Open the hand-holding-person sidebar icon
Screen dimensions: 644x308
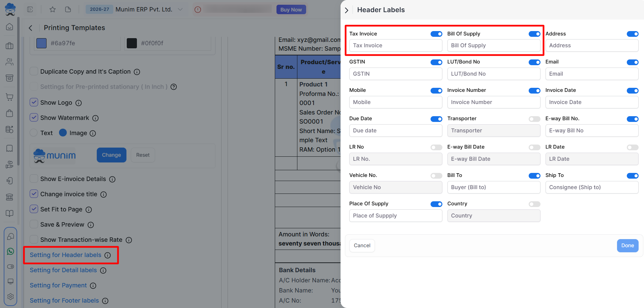pyautogui.click(x=10, y=164)
